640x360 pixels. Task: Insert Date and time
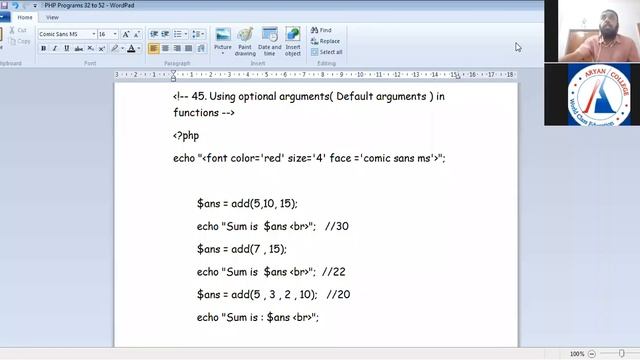click(x=269, y=42)
